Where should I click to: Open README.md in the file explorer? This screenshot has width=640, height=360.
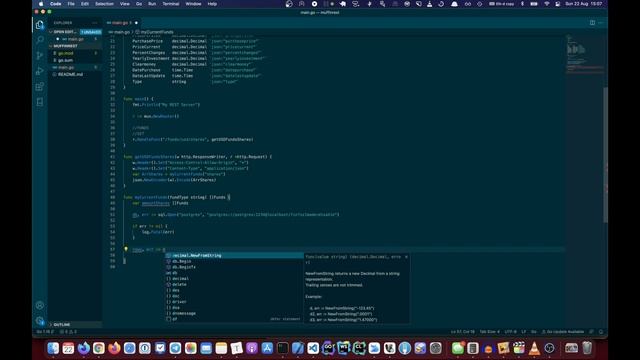(x=75, y=74)
